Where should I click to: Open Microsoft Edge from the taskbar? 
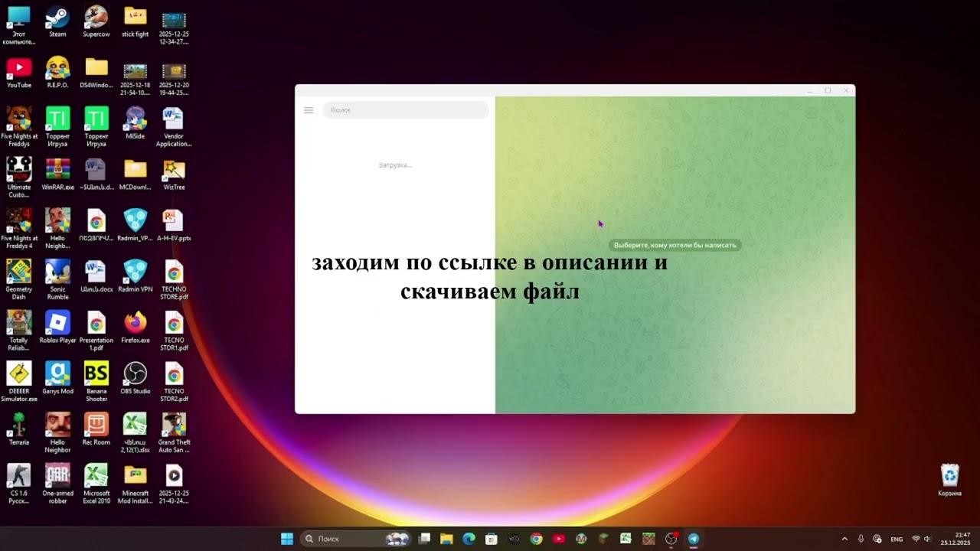pos(469,539)
